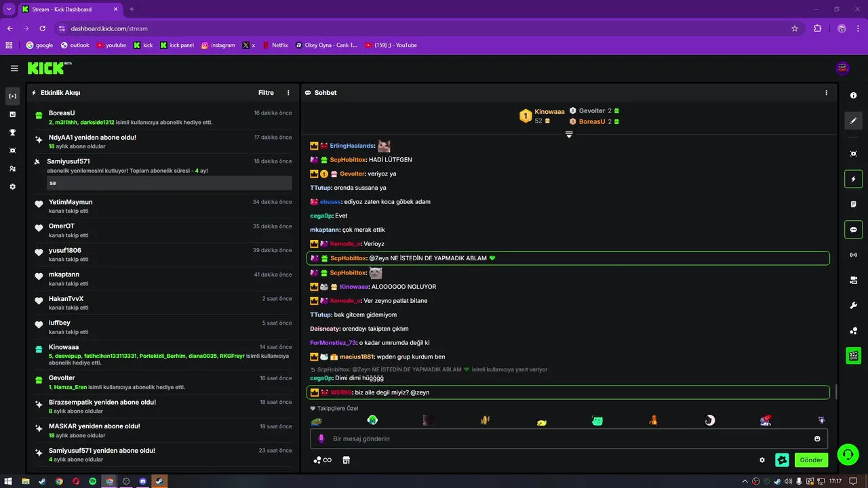
Task: Open the wrench tools icon in right sidebar
Action: pyautogui.click(x=854, y=306)
